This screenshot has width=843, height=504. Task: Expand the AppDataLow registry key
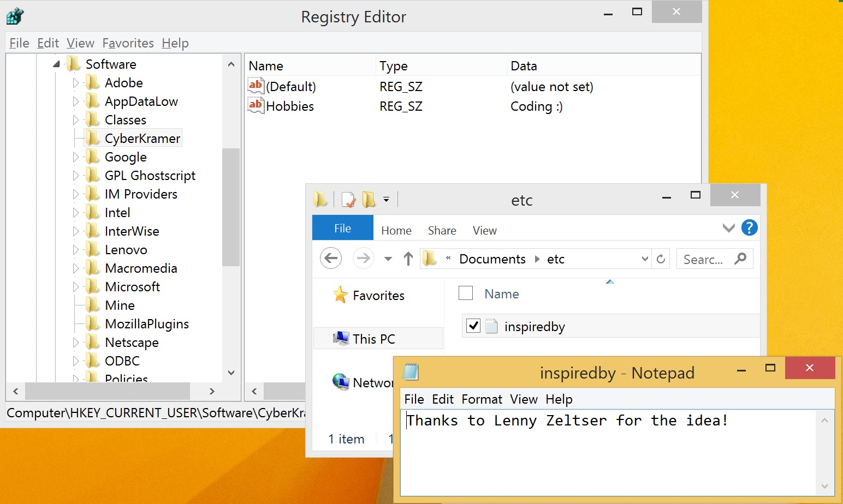pos(76,101)
